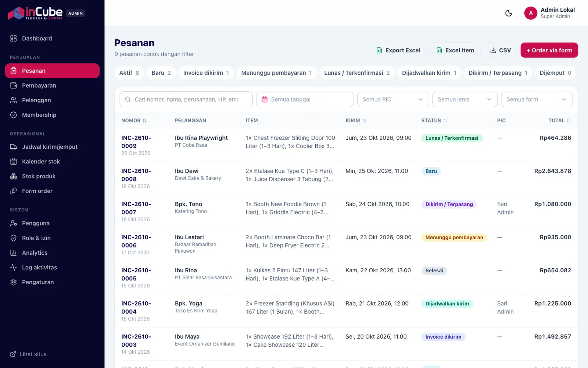Open the Semua jenis dropdown

pyautogui.click(x=465, y=99)
